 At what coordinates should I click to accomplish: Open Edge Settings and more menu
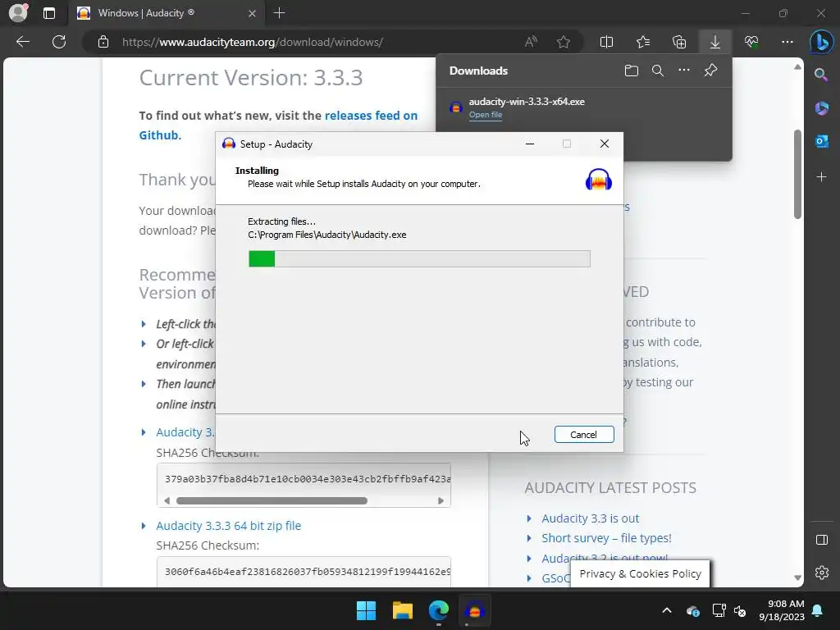pyautogui.click(x=787, y=42)
